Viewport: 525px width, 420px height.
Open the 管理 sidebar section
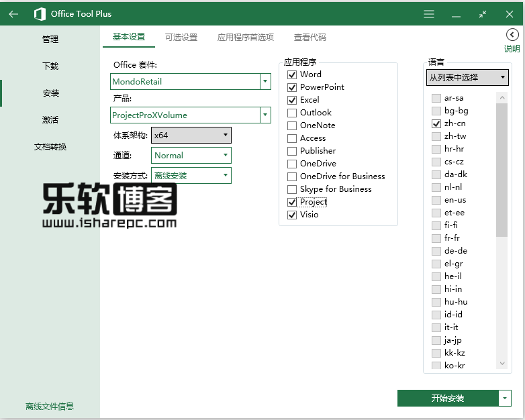(50, 40)
